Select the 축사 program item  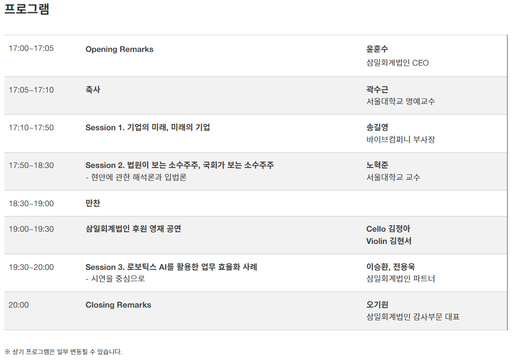tap(93, 90)
